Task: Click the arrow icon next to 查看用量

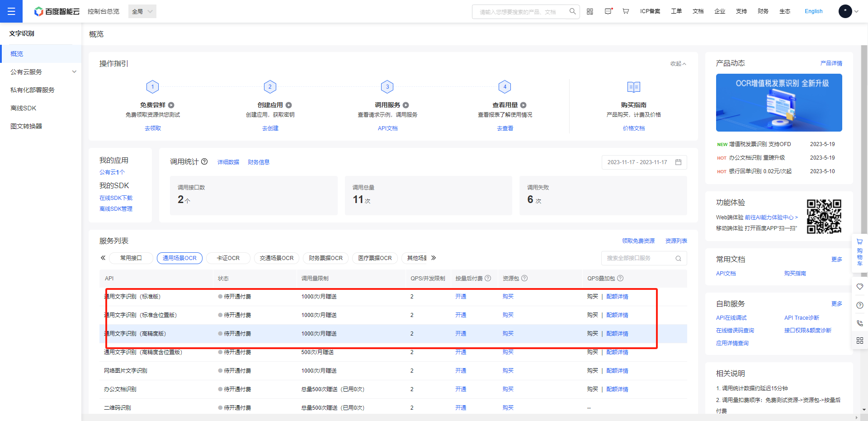Action: 523,105
